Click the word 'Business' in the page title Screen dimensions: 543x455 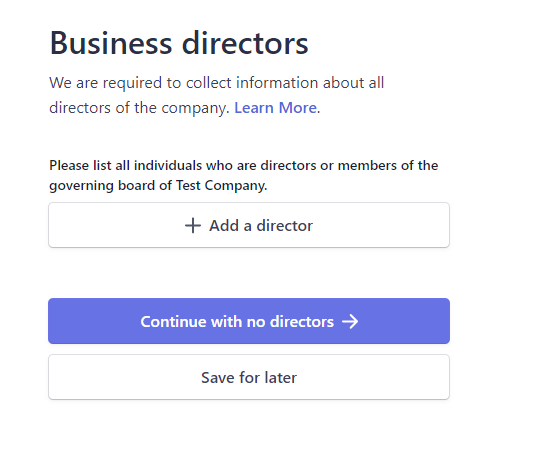[x=111, y=43]
